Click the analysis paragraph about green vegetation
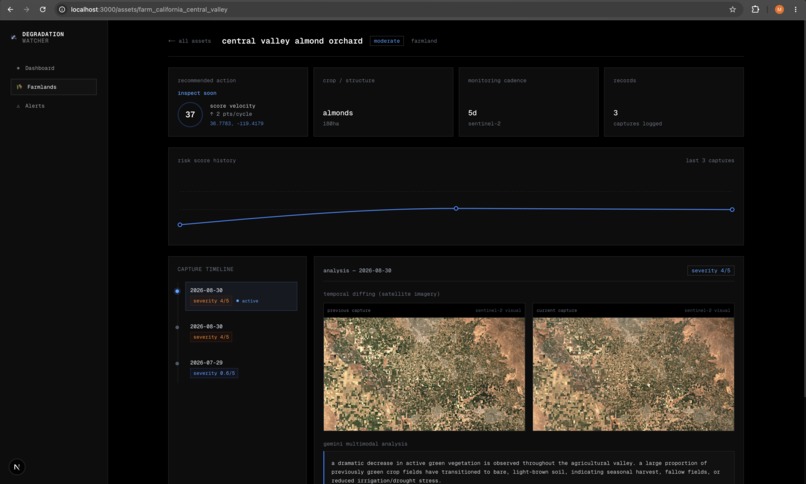The height and width of the screenshot is (484, 806). 525,472
